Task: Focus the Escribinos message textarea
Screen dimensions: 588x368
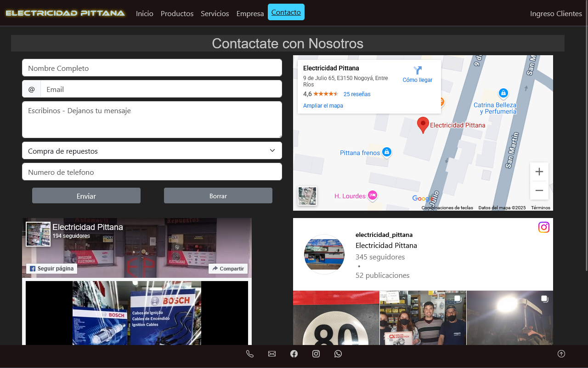Action: [152, 120]
